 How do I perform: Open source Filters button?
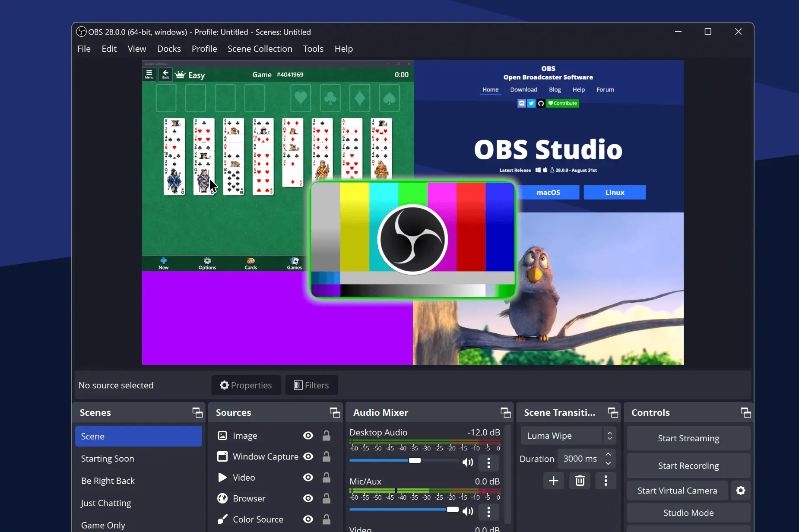[x=311, y=385]
